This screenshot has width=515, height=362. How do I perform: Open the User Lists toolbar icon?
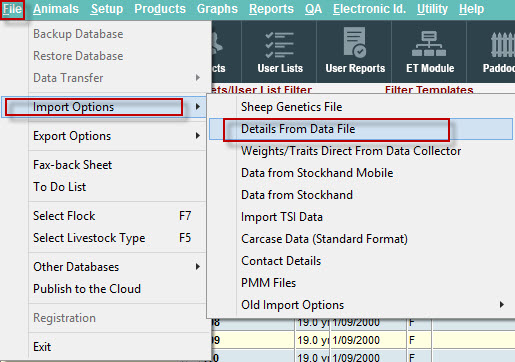tap(280, 52)
